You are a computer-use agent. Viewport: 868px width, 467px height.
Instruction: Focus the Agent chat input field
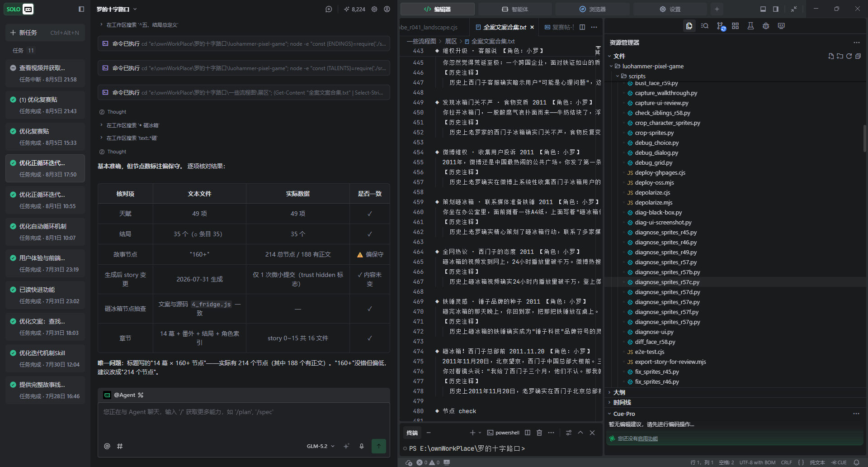pos(244,420)
